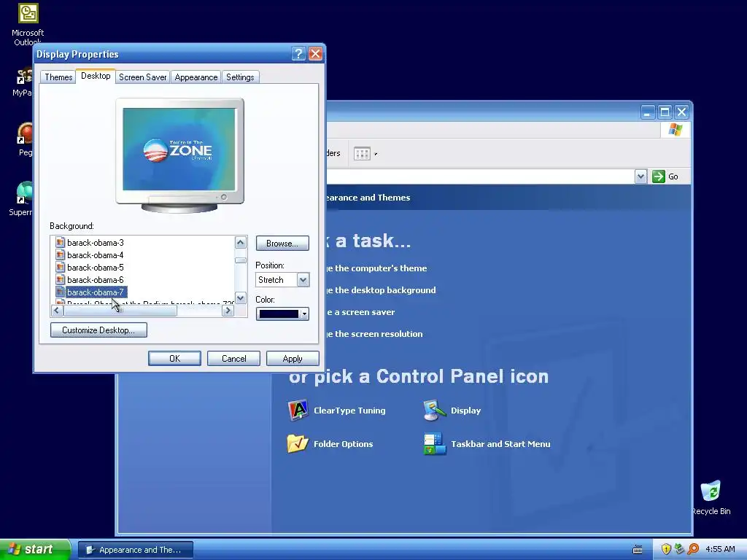
Task: Click the screen resolution task link
Action: click(374, 334)
